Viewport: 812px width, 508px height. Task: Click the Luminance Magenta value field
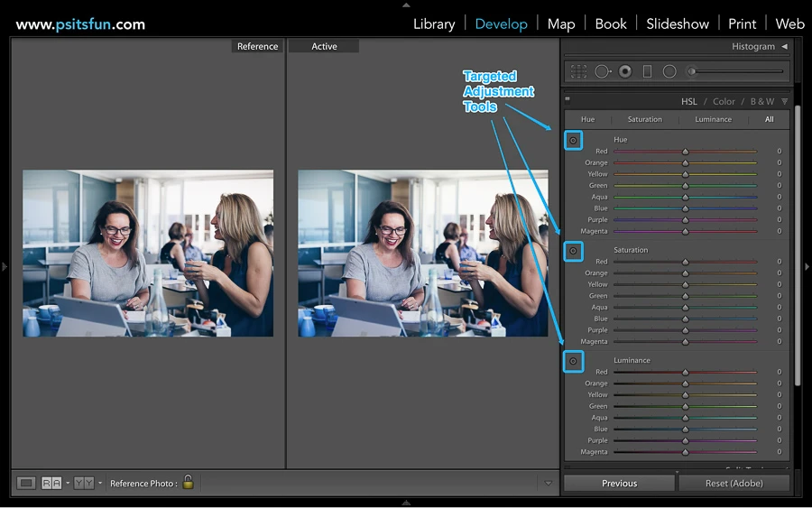[x=779, y=451]
